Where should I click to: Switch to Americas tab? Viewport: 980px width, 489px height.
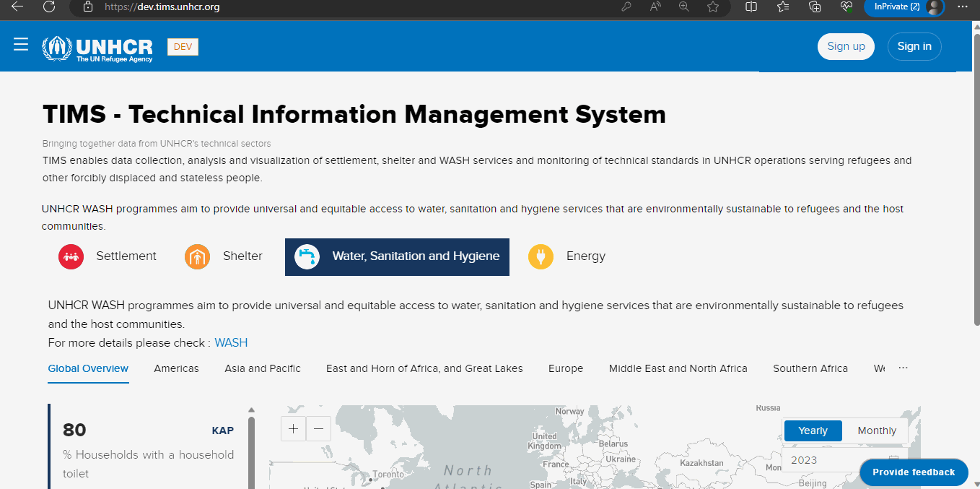coord(176,369)
